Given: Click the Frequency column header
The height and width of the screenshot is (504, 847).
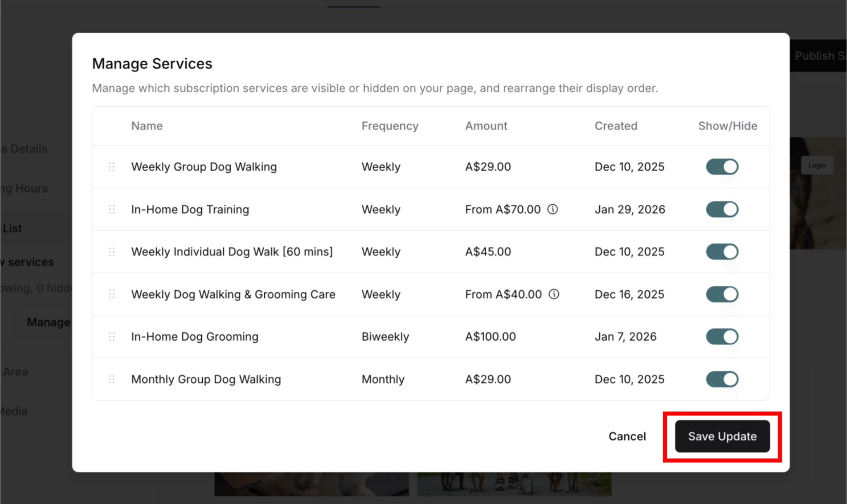Looking at the screenshot, I should 390,126.
